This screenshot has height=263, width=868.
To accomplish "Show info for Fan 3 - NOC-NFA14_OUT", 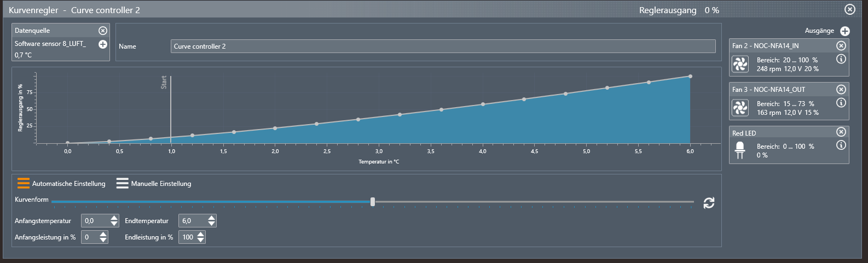I will pyautogui.click(x=841, y=103).
